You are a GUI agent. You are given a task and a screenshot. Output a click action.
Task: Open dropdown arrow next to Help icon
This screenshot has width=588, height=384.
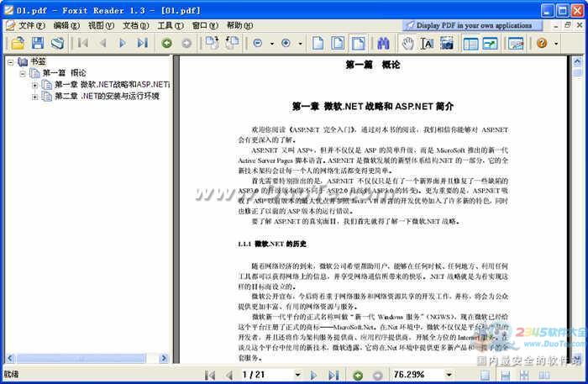[556, 44]
